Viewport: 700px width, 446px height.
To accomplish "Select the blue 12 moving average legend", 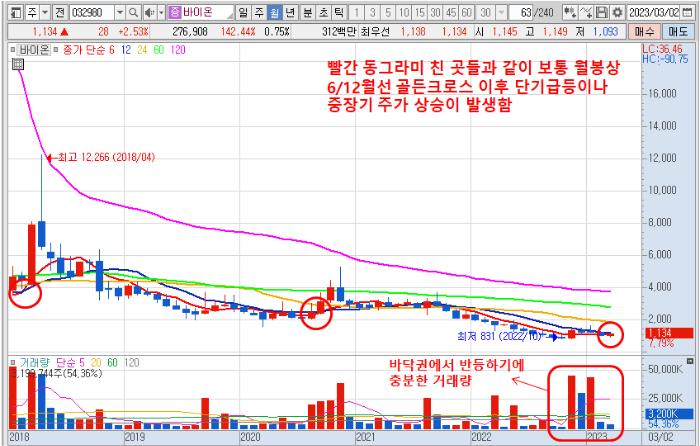I will tap(126, 50).
